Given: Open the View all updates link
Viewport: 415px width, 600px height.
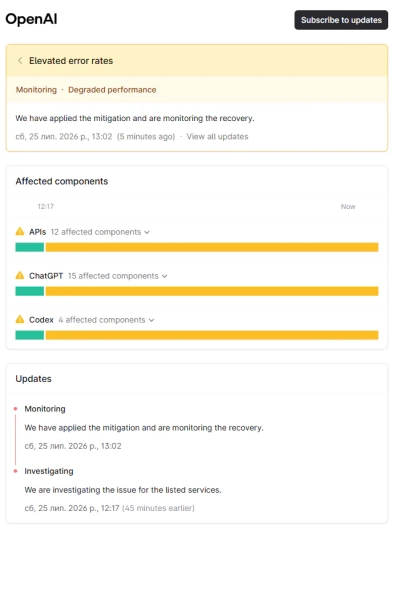Looking at the screenshot, I should [217, 137].
